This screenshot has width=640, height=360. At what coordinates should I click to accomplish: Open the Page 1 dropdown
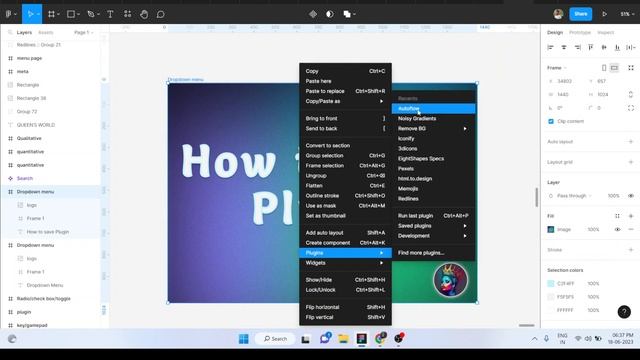[x=84, y=32]
